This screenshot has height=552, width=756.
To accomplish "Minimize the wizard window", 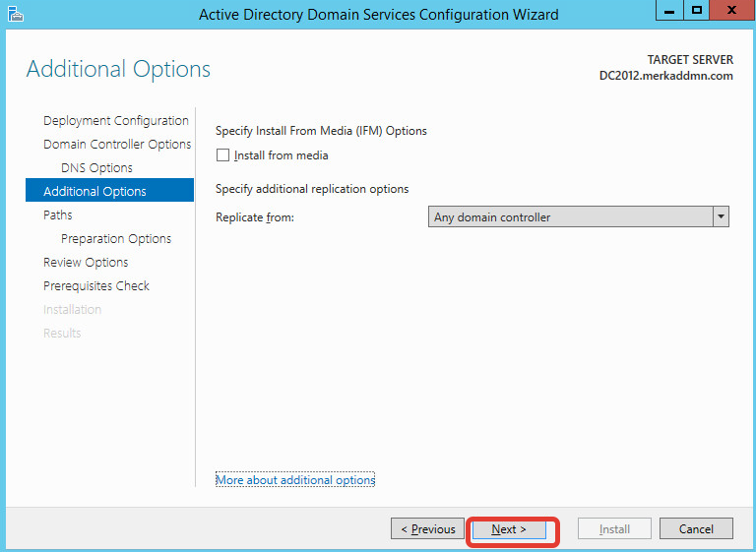I will (x=669, y=11).
